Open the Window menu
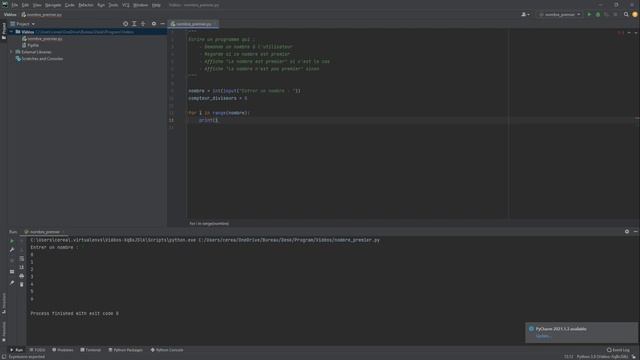Viewport: 640px width, 360px height. [141, 5]
